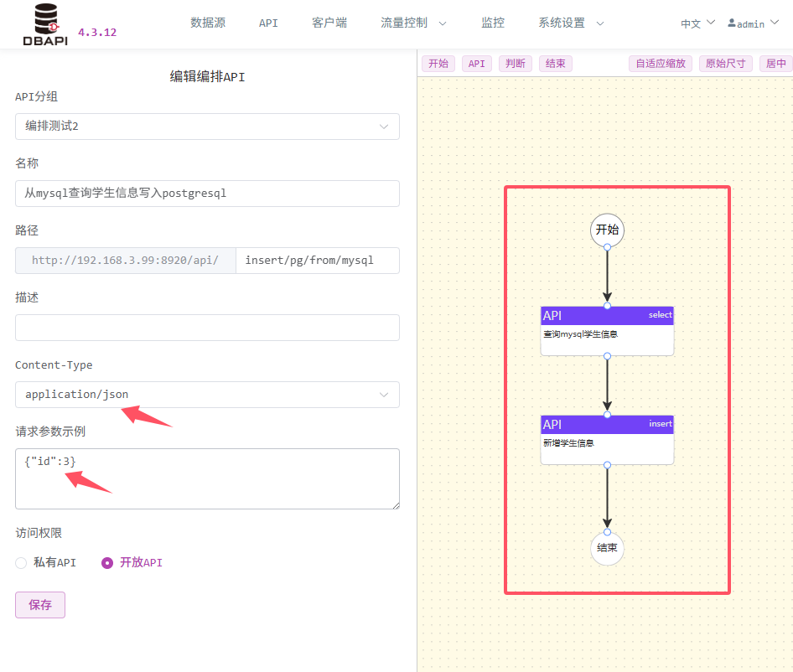Viewport: 793px width, 672px height.
Task: Go to the 监控 menu
Action: point(493,23)
